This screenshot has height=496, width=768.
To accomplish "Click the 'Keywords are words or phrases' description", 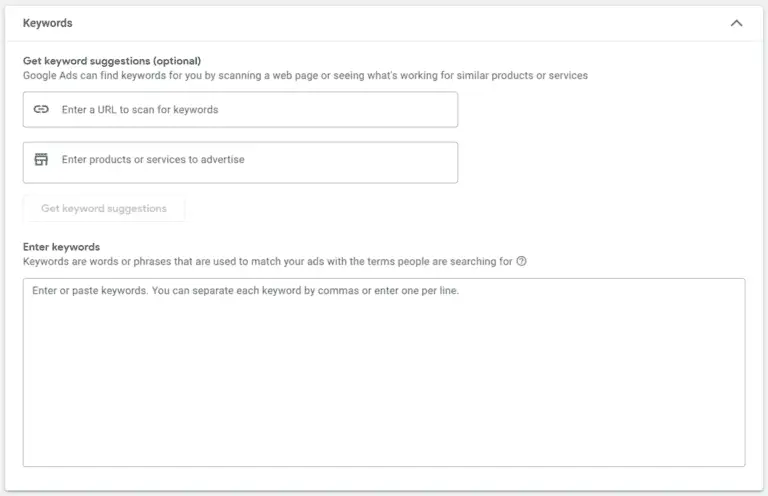I will pos(267,261).
